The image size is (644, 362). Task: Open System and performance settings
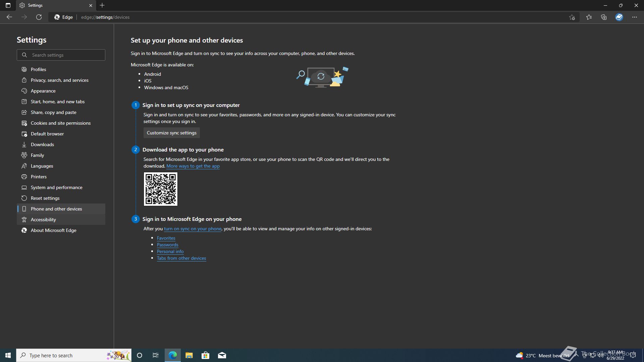(61, 187)
